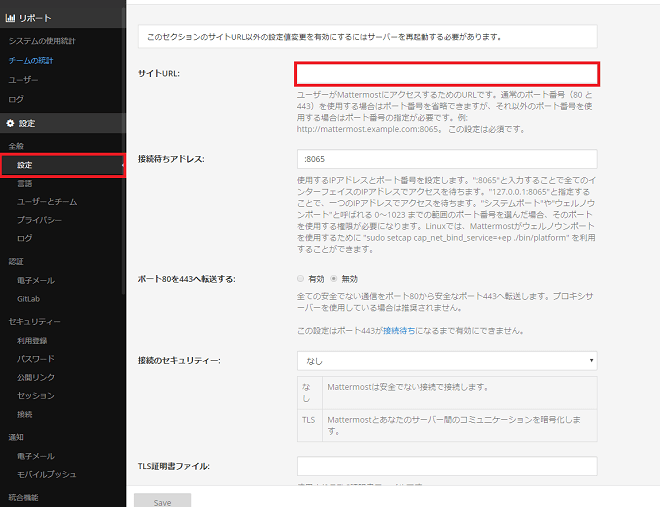The image size is (660, 507).
Task: Click the ポート80を443へ転送する: label
Action: [186, 279]
